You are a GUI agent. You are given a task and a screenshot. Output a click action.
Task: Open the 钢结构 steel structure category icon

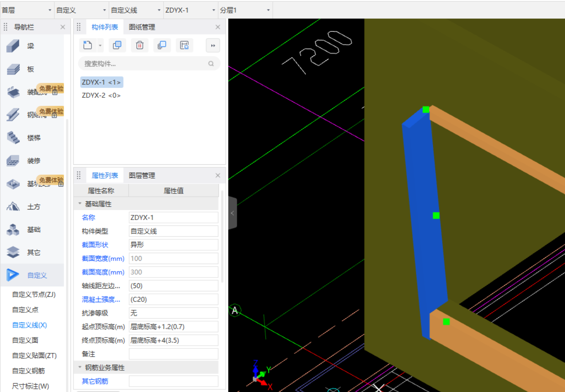tap(13, 115)
